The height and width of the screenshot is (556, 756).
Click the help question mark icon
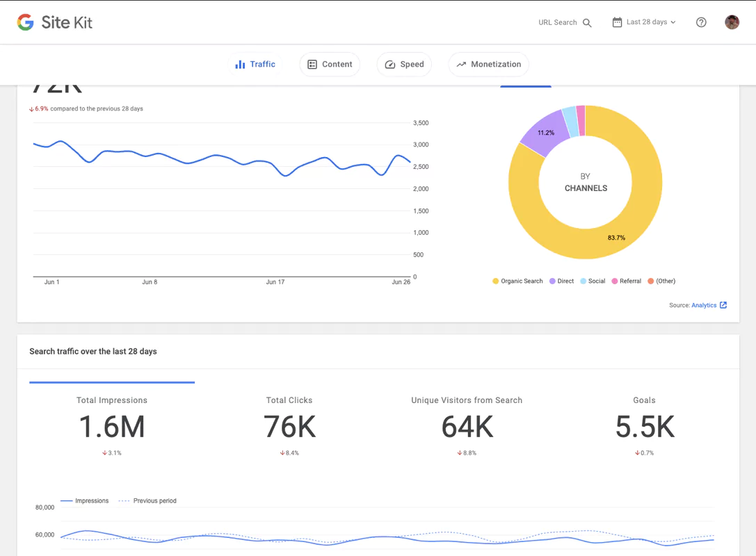tap(701, 22)
